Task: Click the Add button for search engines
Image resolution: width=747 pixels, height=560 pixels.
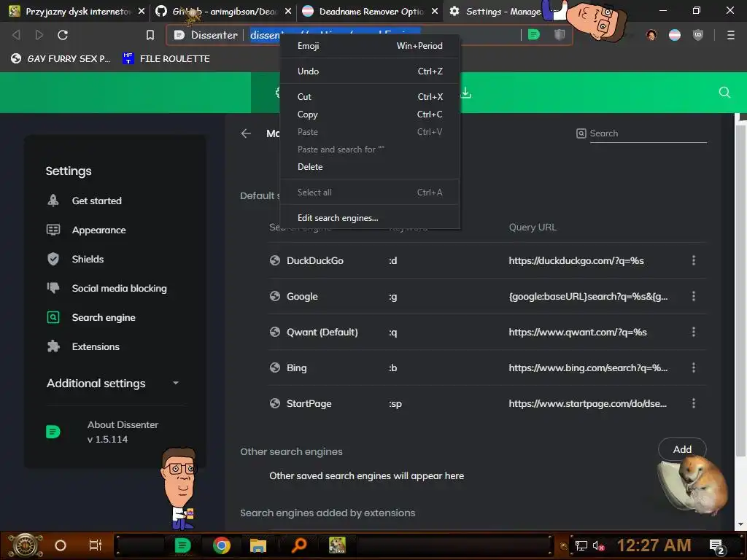Action: point(682,449)
